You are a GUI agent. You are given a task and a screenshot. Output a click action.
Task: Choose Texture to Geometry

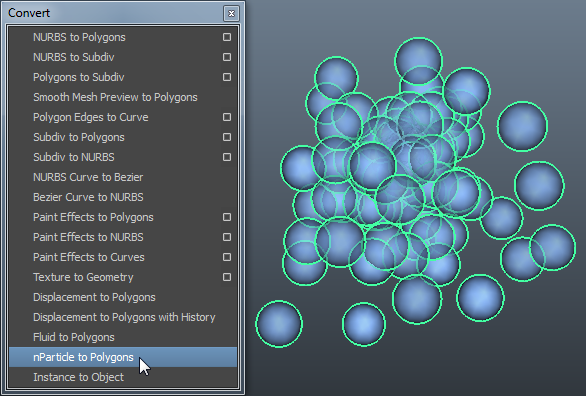pyautogui.click(x=123, y=277)
